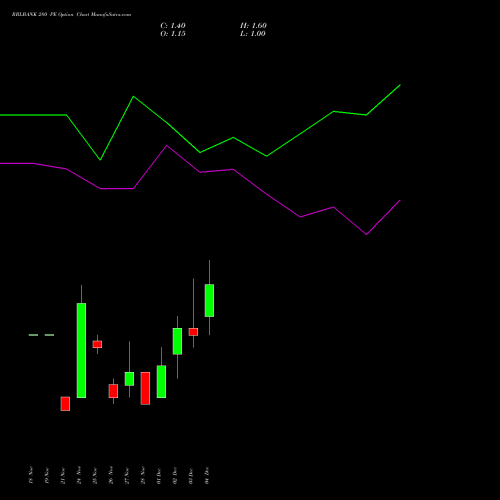Image resolution: width=500 pixels, height=500 pixels.
Task: Click the small red candle for 03 Dec
Action: pos(193,332)
